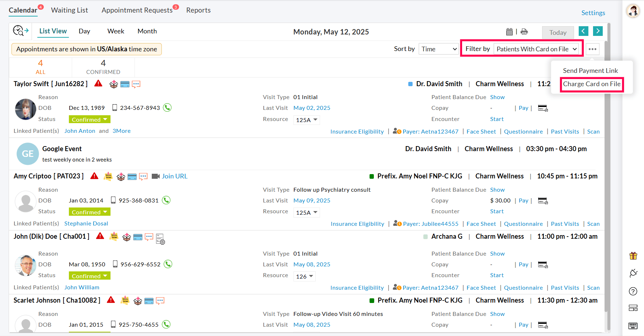
Task: Click the CONFIRMED appointments count filter
Action: tap(103, 67)
